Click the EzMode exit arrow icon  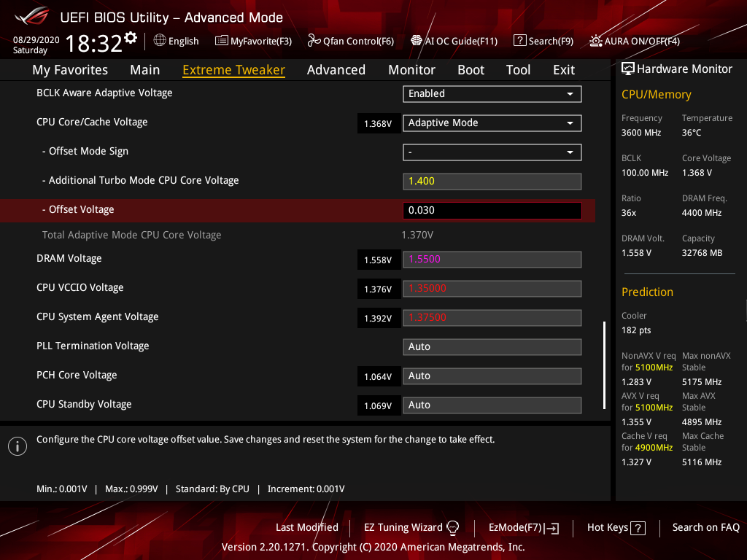(x=551, y=528)
